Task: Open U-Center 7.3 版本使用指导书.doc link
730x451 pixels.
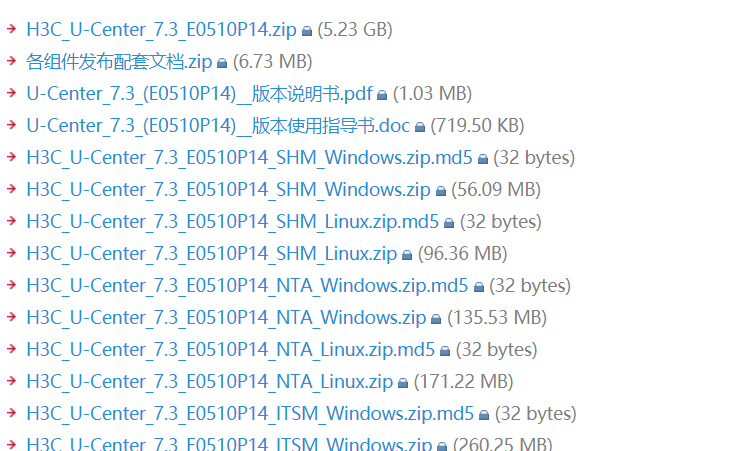Action: pyautogui.click(x=218, y=126)
